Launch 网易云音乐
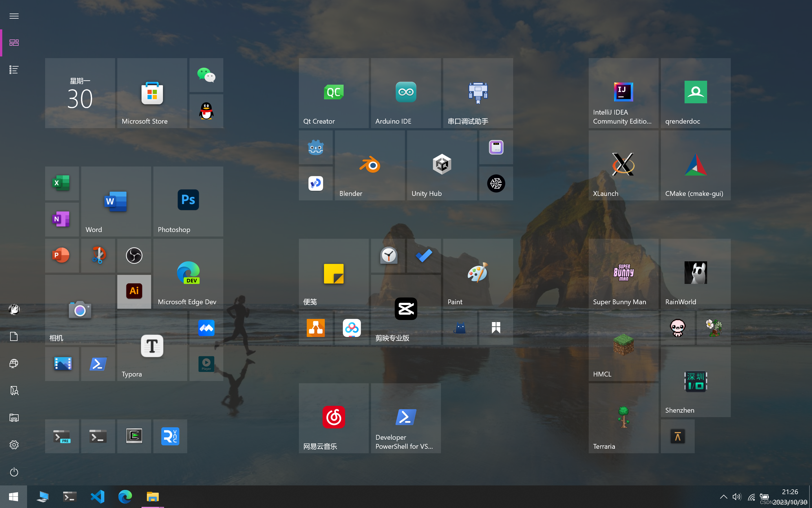The image size is (812, 508). click(334, 418)
